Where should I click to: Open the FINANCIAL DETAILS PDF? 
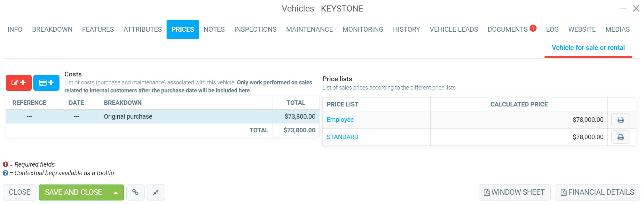[597, 192]
